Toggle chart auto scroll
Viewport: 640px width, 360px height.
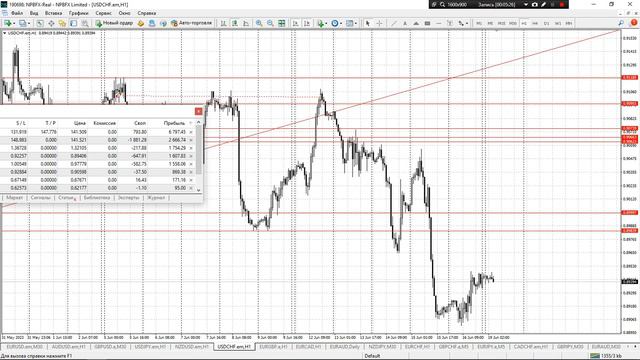[x=295, y=23]
